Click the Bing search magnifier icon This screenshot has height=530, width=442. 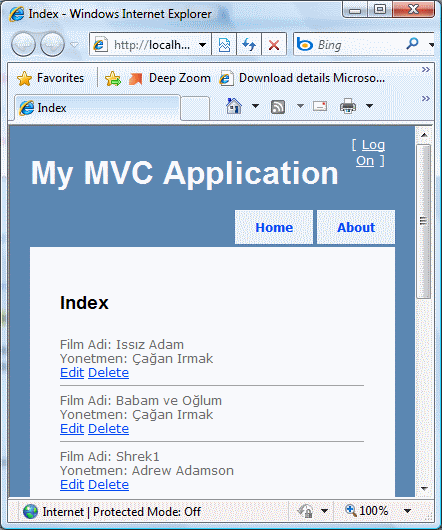coord(412,44)
